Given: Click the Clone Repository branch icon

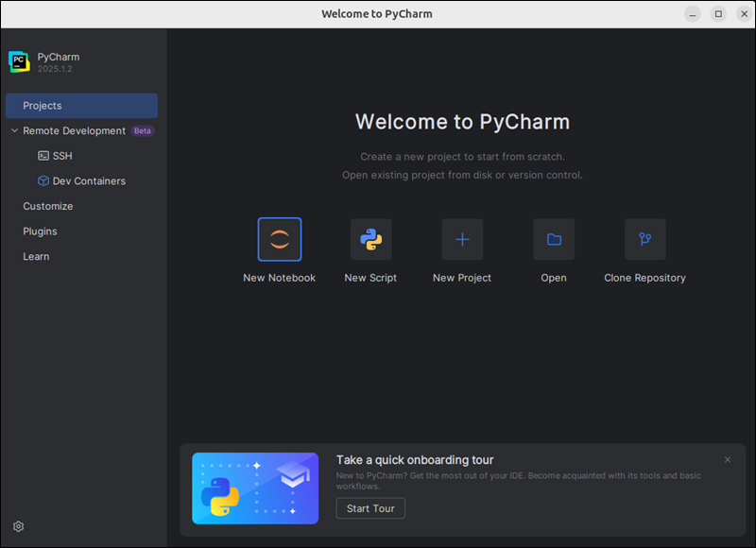Looking at the screenshot, I should pos(645,240).
